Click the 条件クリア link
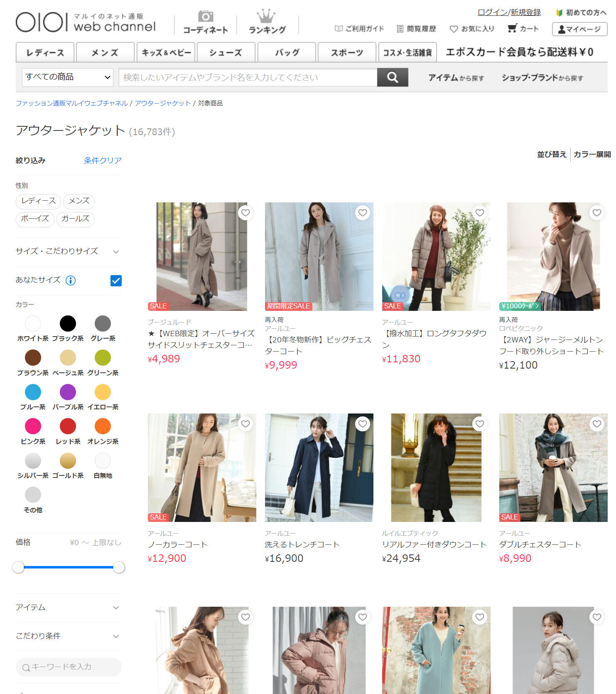 coord(103,160)
